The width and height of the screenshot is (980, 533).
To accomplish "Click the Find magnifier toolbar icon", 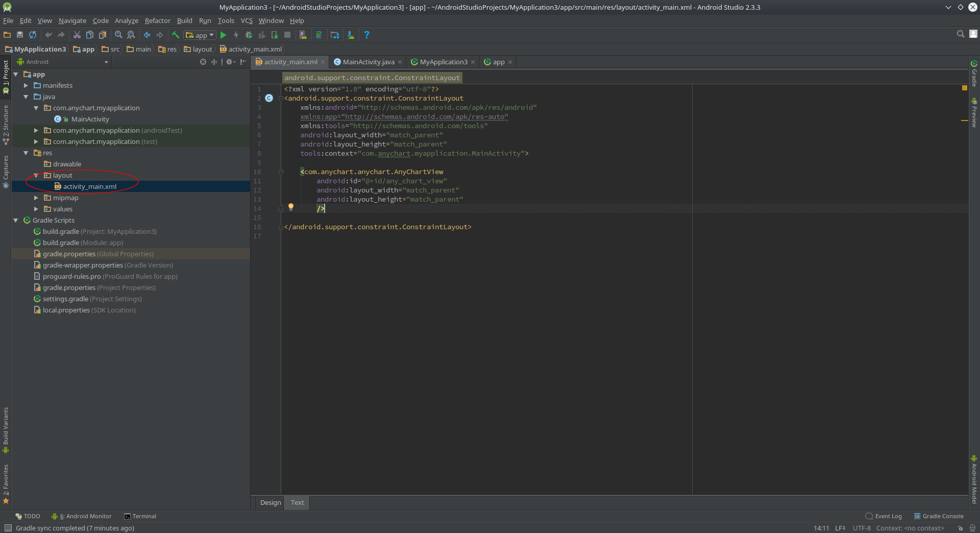I will pyautogui.click(x=118, y=35).
